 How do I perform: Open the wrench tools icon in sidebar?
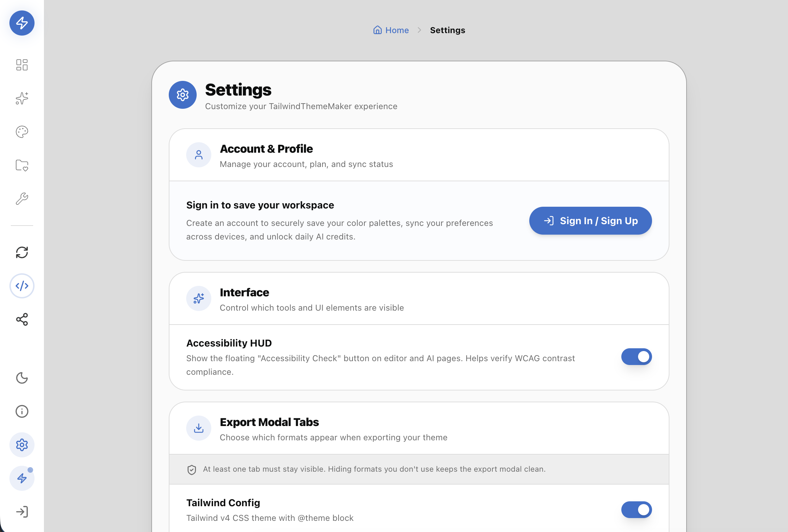coord(22,199)
